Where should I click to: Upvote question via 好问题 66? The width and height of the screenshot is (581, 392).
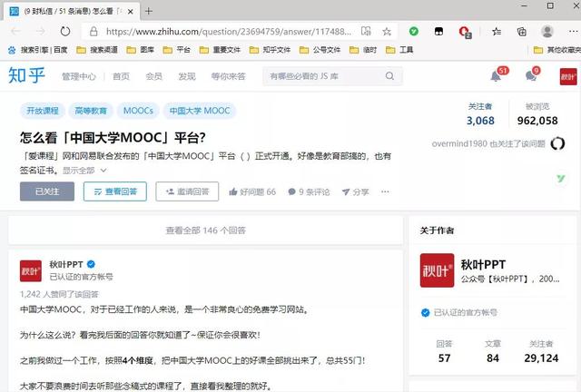click(x=252, y=191)
